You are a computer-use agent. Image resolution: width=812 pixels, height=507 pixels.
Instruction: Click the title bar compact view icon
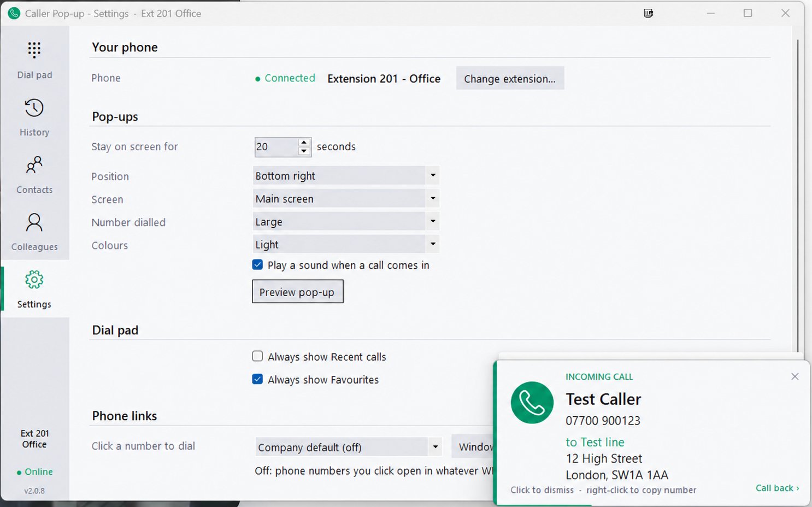coord(649,13)
